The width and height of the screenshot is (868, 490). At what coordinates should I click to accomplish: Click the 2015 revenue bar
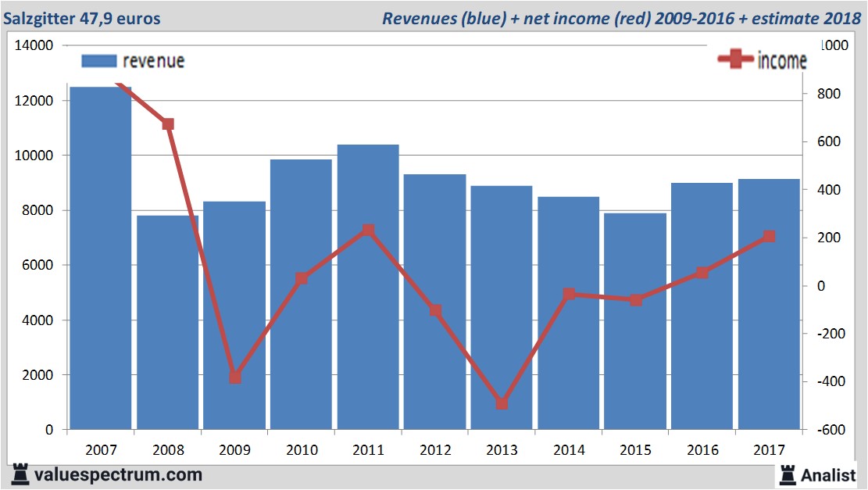point(635,321)
